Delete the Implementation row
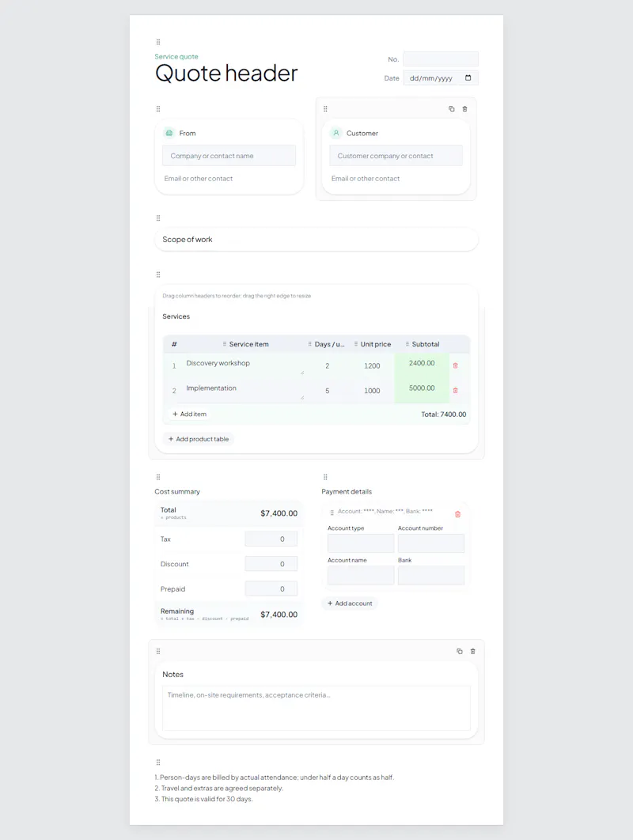Viewport: 633px width, 840px height. pos(456,391)
